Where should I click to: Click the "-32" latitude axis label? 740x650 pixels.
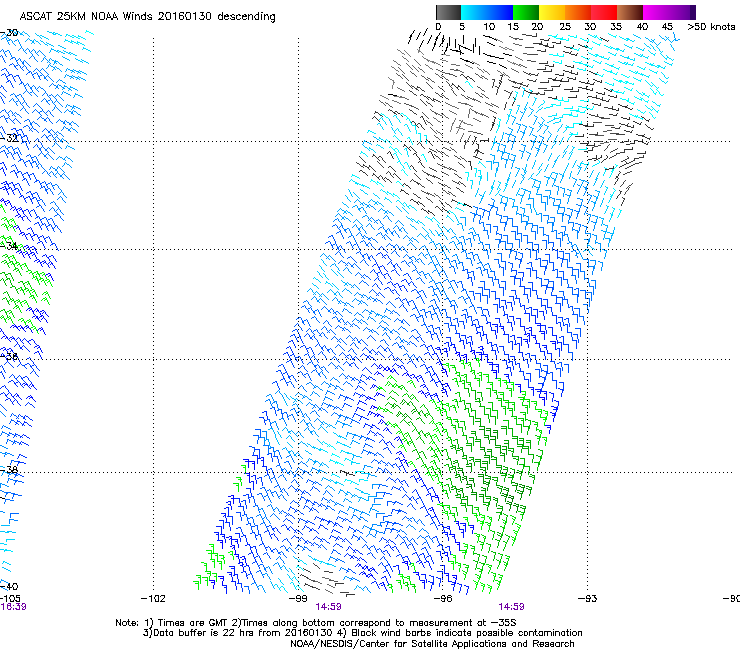click(x=9, y=138)
